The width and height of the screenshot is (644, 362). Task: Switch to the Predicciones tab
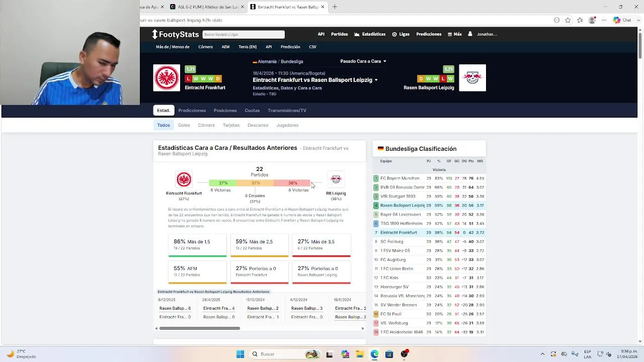[192, 111]
